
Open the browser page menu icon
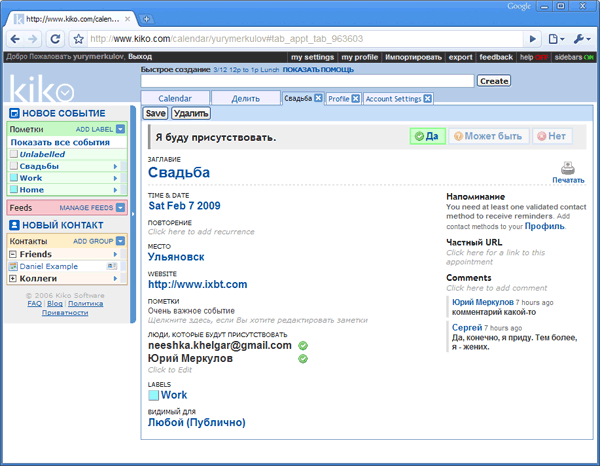click(x=556, y=39)
